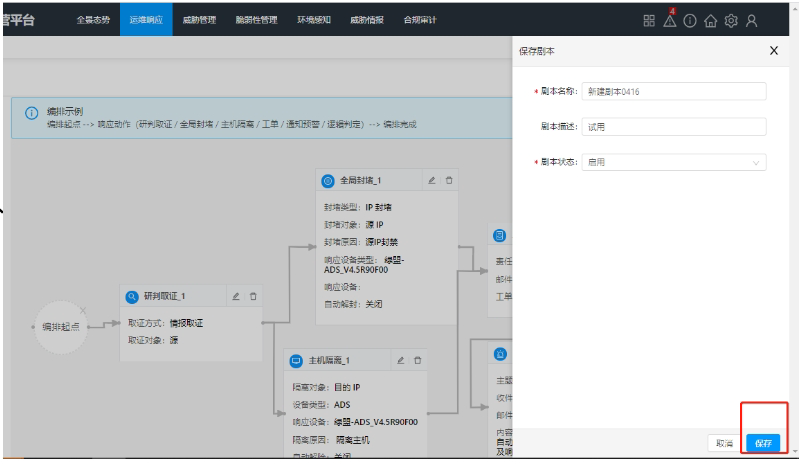
Task: Open the 威胁管理 menu
Action: click(199, 20)
